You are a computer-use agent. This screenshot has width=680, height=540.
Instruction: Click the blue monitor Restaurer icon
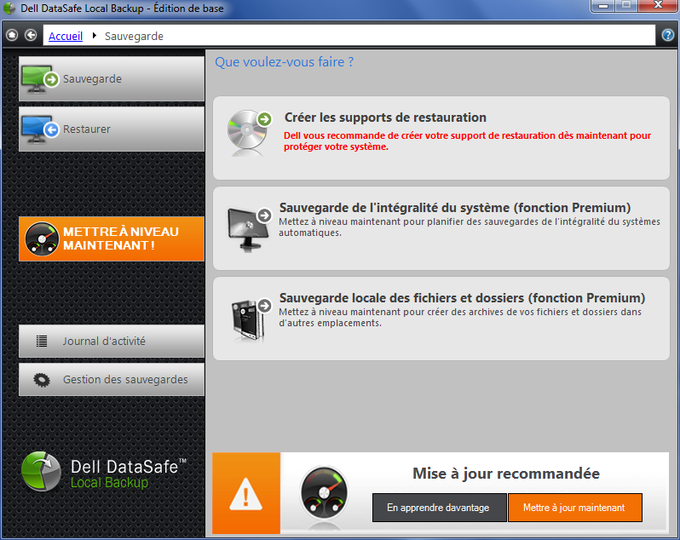40,130
